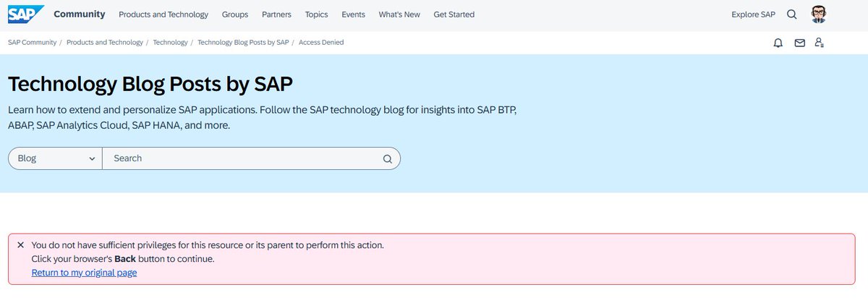Click the blog description paragraph
Image resolution: width=868 pixels, height=298 pixels.
(x=262, y=117)
